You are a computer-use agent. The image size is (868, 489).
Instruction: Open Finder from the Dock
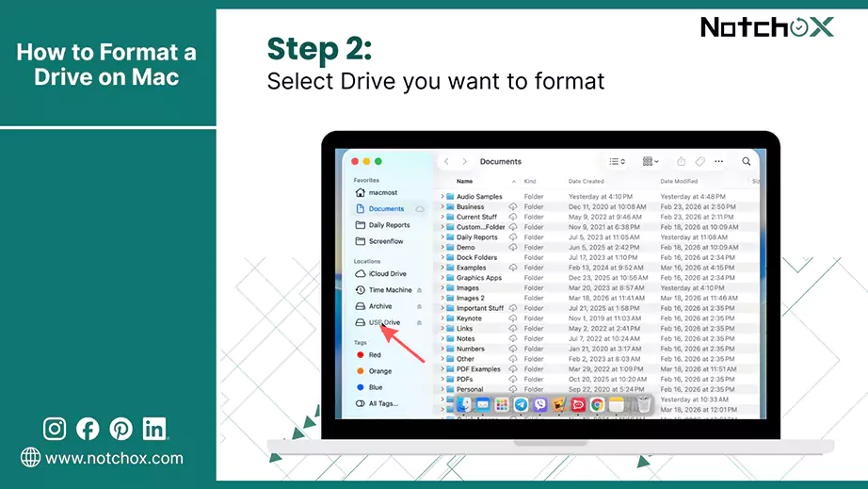point(464,405)
